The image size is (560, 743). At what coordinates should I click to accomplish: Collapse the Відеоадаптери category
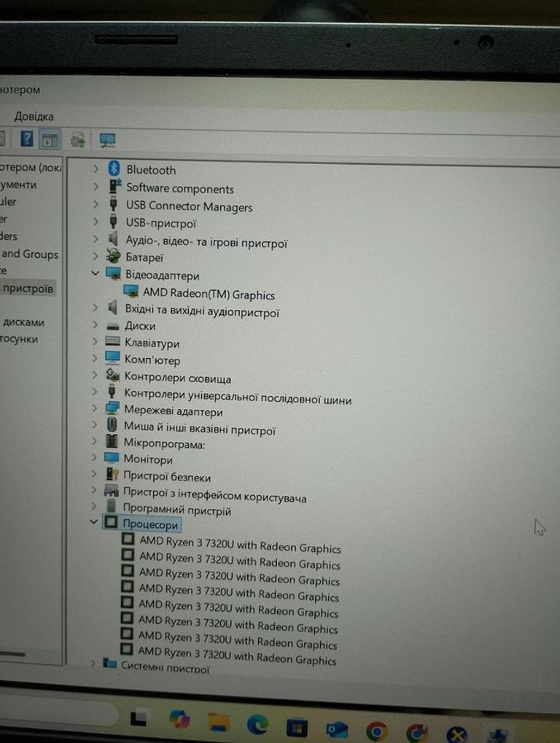95,274
